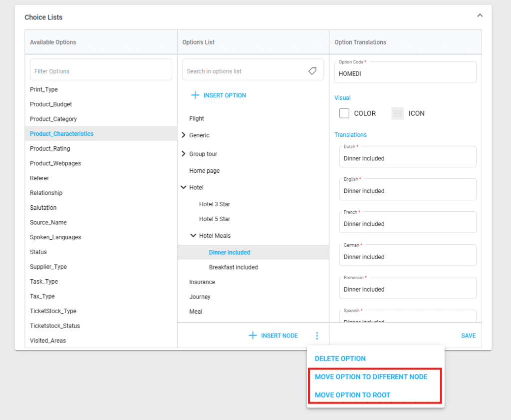Collapse the Choice Lists panel chevron

coord(480,16)
